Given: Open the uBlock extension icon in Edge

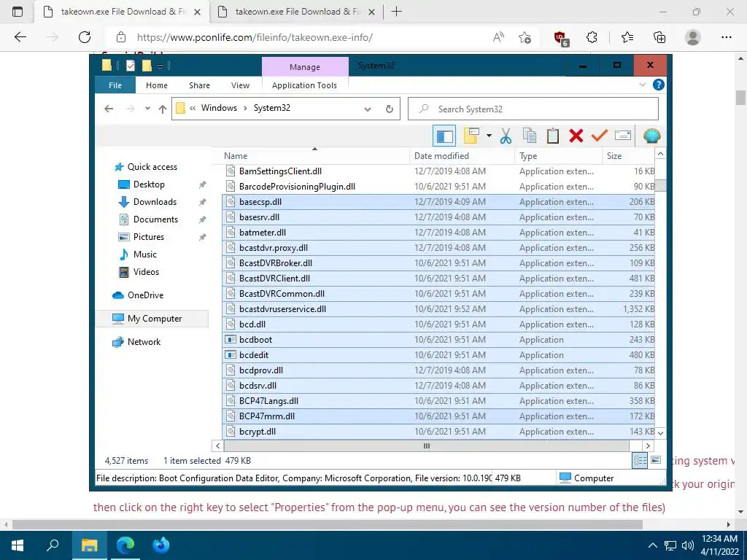Looking at the screenshot, I should (x=560, y=38).
